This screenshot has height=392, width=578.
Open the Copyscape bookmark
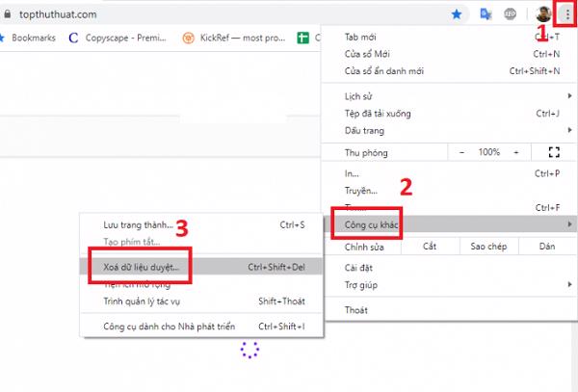click(109, 39)
